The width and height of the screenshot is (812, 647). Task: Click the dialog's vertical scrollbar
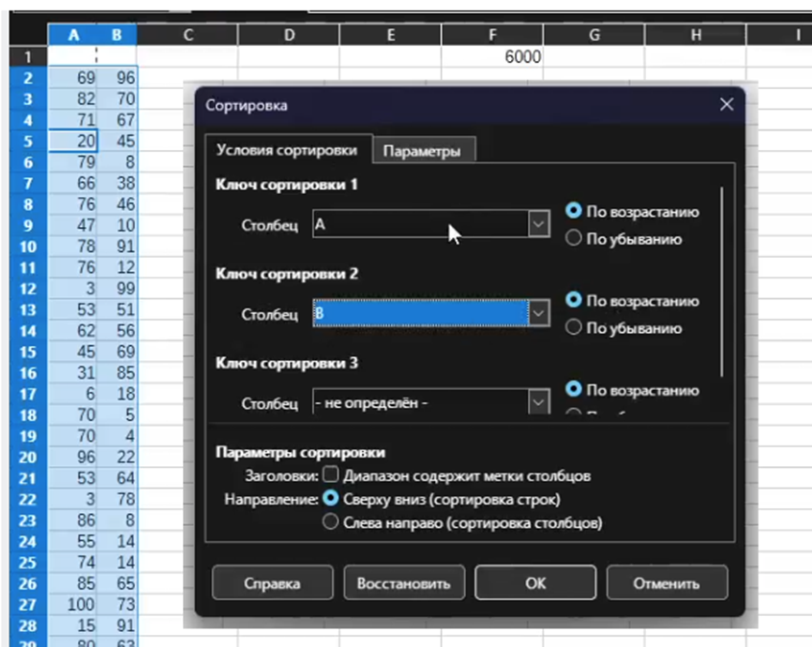(721, 281)
